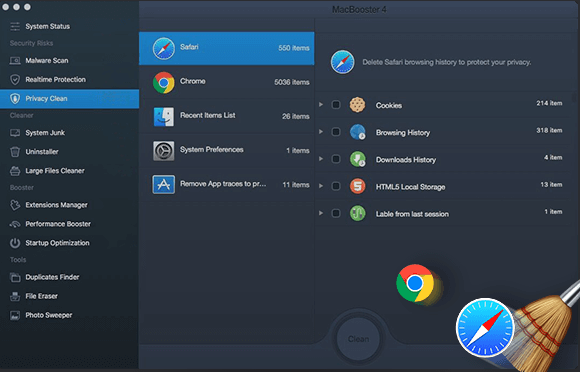Click Extensions Manager puzzle icon
This screenshot has width=580, height=372.
[x=15, y=205]
